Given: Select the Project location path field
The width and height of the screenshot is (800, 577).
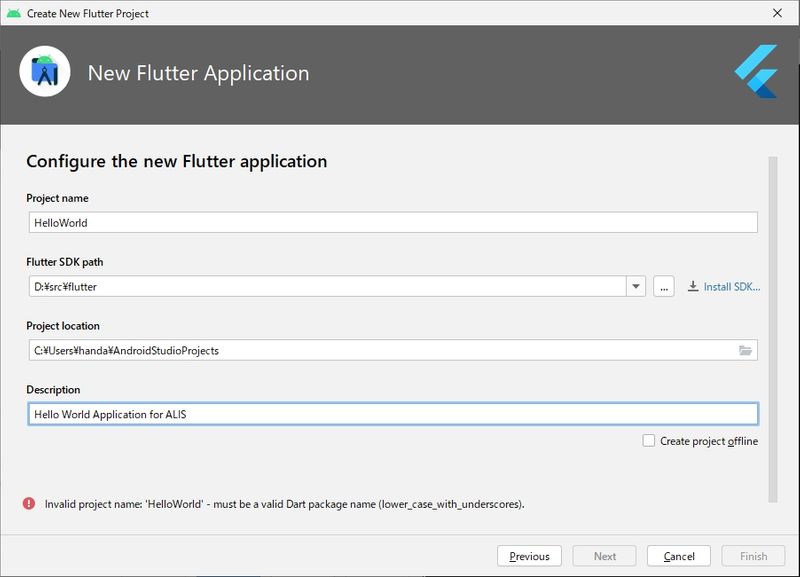Looking at the screenshot, I should point(380,350).
